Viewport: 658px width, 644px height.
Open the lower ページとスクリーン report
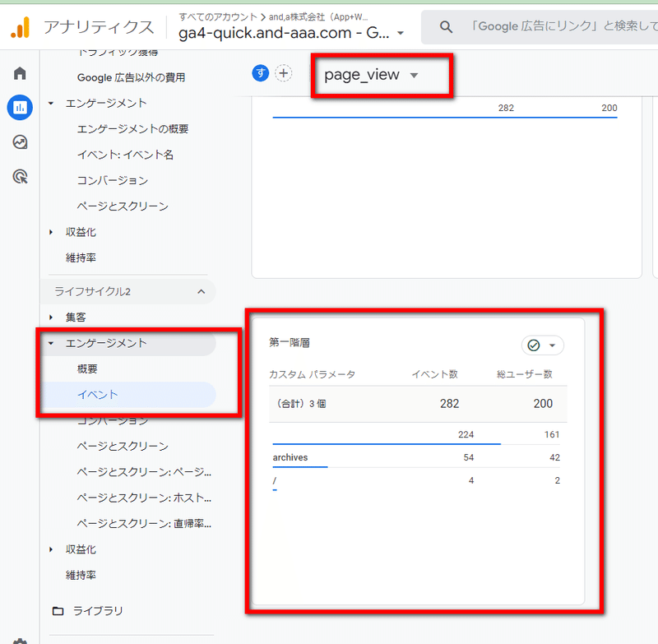(x=123, y=446)
